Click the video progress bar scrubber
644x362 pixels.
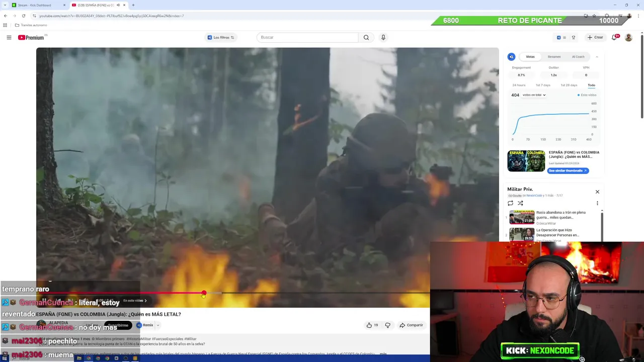click(204, 293)
